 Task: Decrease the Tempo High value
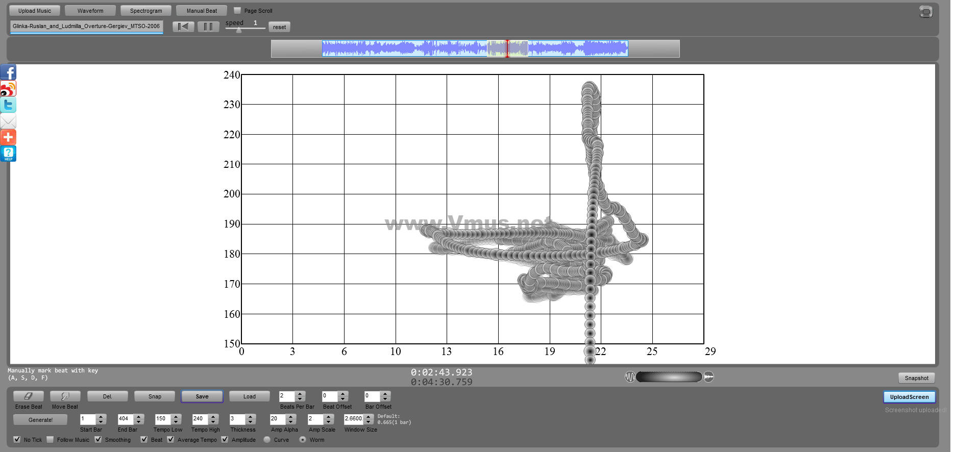[x=213, y=422]
